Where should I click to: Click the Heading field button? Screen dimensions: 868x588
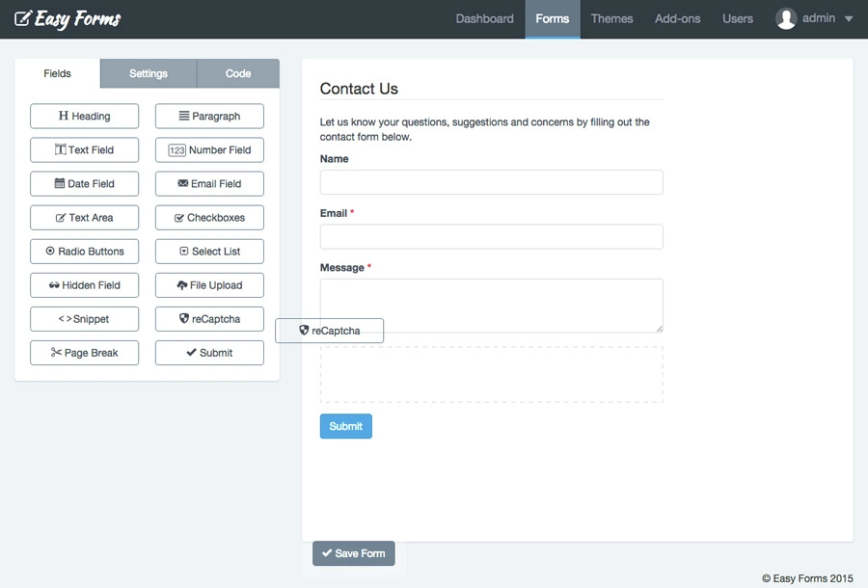pos(84,117)
